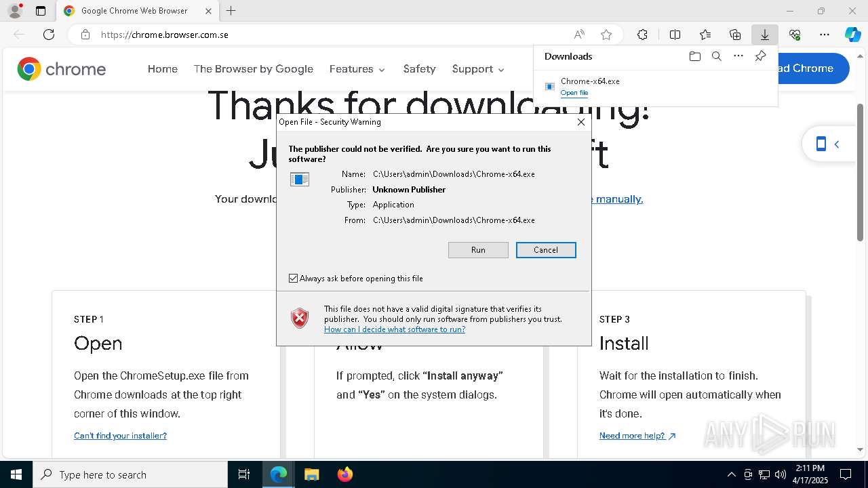This screenshot has width=868, height=488.
Task: Click the Windows Start button
Action: click(x=16, y=474)
